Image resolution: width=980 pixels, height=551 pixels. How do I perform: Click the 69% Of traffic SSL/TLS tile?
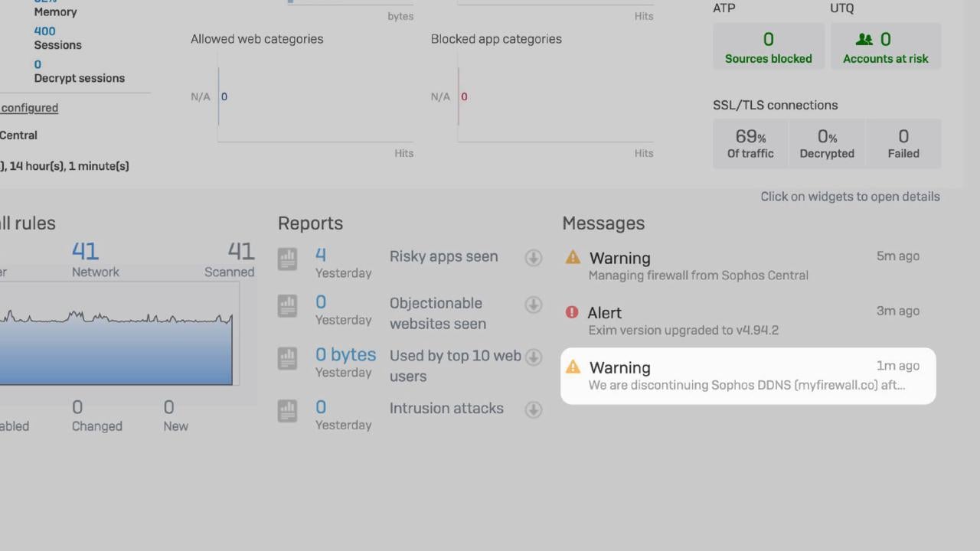[750, 143]
